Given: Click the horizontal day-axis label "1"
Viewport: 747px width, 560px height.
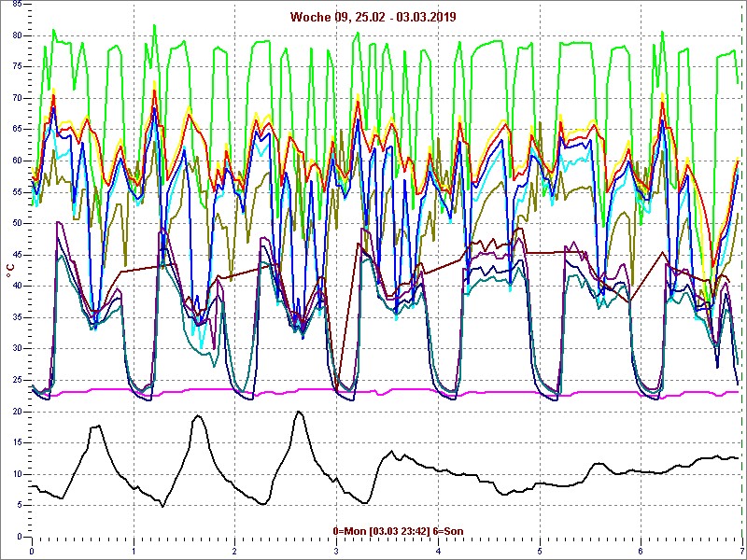Looking at the screenshot, I should point(134,552).
